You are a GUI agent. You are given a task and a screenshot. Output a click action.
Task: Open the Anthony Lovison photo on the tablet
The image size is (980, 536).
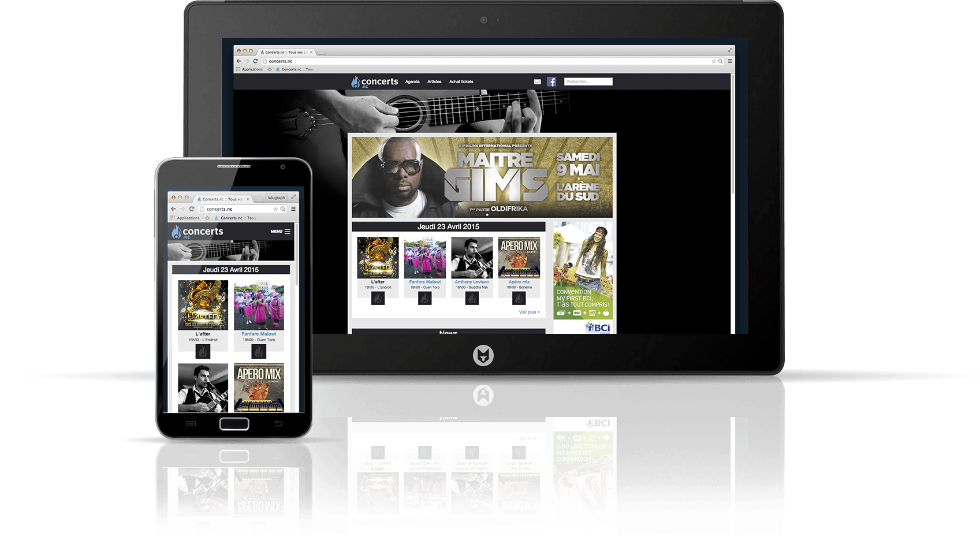pyautogui.click(x=472, y=258)
